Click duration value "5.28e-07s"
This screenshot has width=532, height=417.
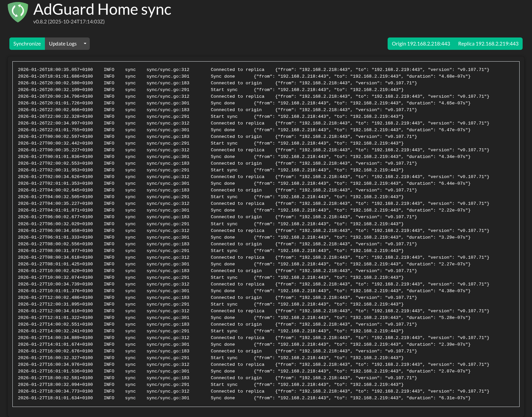coord(453,318)
